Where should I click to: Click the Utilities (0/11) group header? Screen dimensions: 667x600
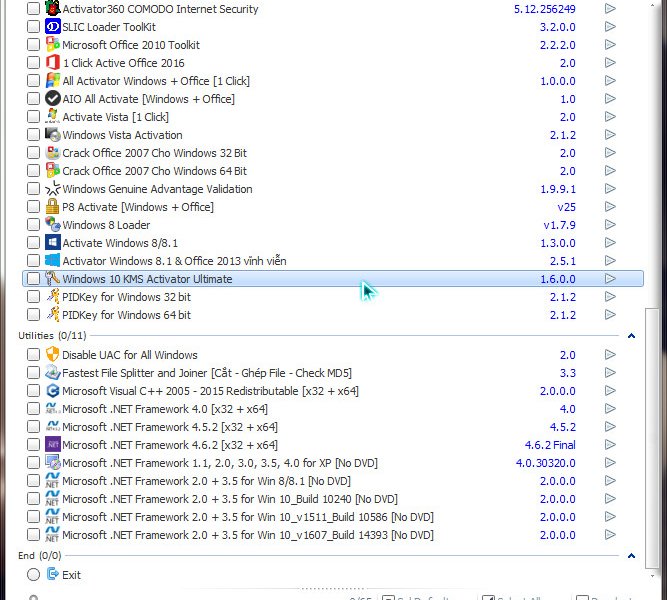tap(52, 336)
